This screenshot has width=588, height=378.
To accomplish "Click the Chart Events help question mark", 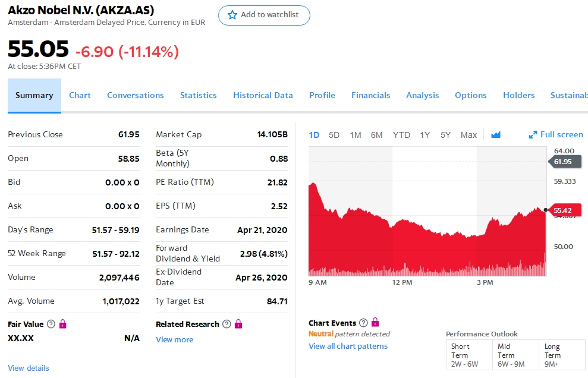I will click(363, 323).
